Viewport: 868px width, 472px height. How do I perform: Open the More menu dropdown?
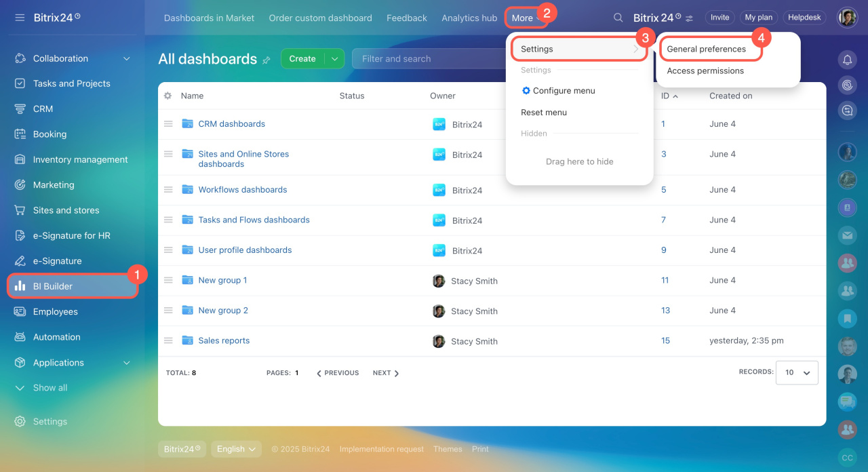click(x=526, y=18)
